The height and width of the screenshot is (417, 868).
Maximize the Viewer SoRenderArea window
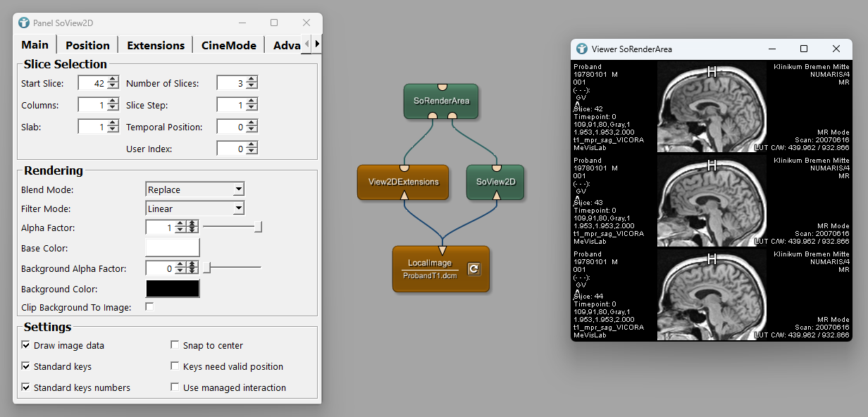point(804,49)
